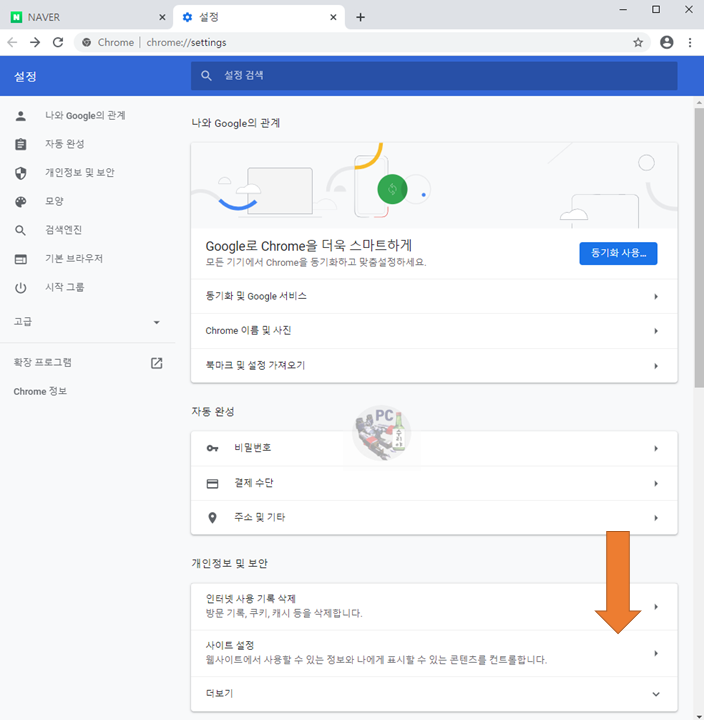Screen dimensions: 704x720
Task: Select the 설정 settings tab
Action: (x=259, y=17)
